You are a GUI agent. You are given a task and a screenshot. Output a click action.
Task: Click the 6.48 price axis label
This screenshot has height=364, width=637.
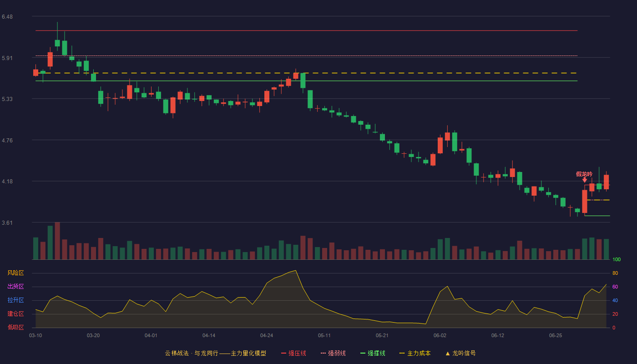[x=7, y=17]
